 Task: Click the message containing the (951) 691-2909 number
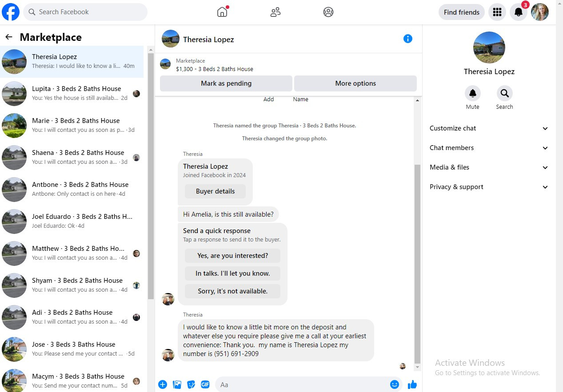(276, 341)
